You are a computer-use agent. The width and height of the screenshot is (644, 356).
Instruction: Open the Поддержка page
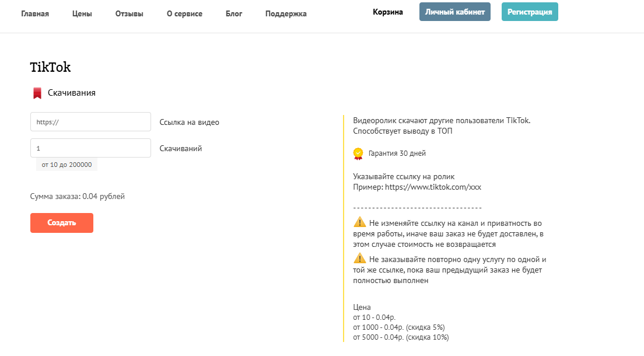click(286, 13)
